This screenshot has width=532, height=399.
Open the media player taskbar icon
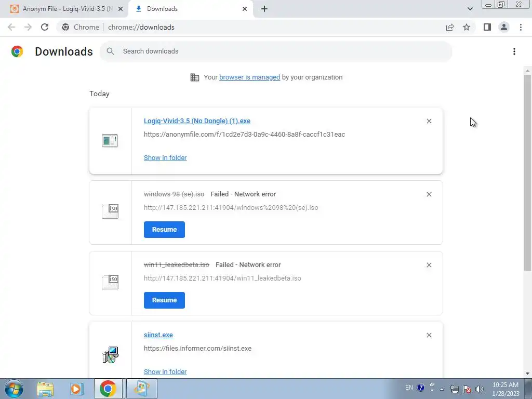click(x=76, y=389)
